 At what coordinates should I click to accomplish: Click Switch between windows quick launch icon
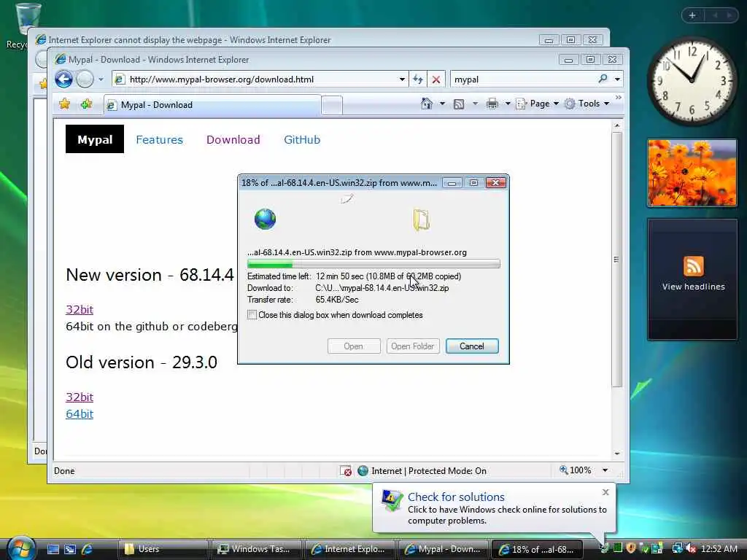(x=70, y=549)
